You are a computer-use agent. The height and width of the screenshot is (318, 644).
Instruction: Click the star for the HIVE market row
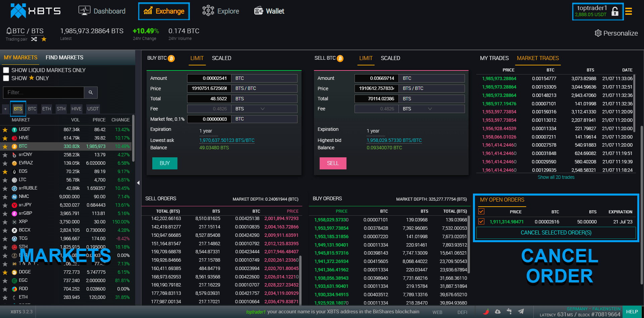coord(5,138)
